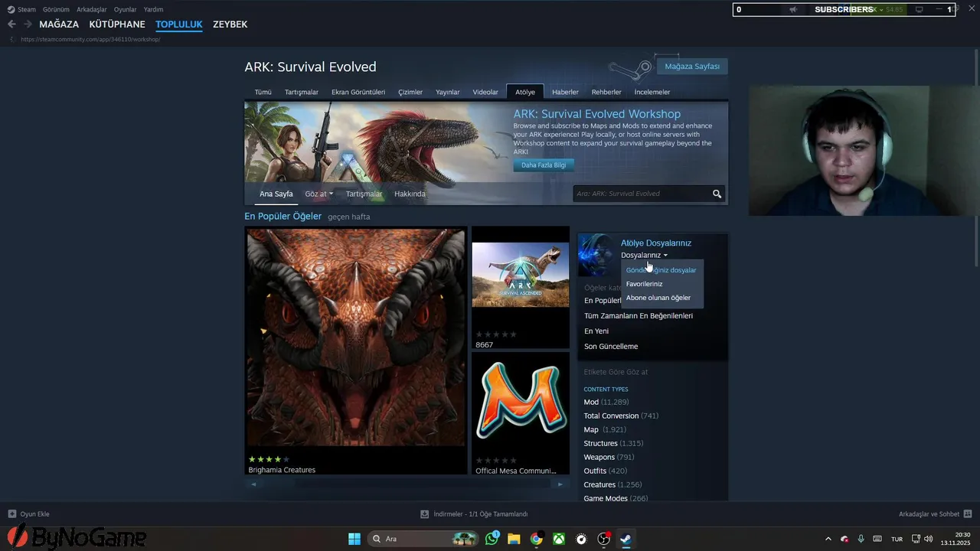Toggle the Dosyalarınız dropdown

[644, 255]
